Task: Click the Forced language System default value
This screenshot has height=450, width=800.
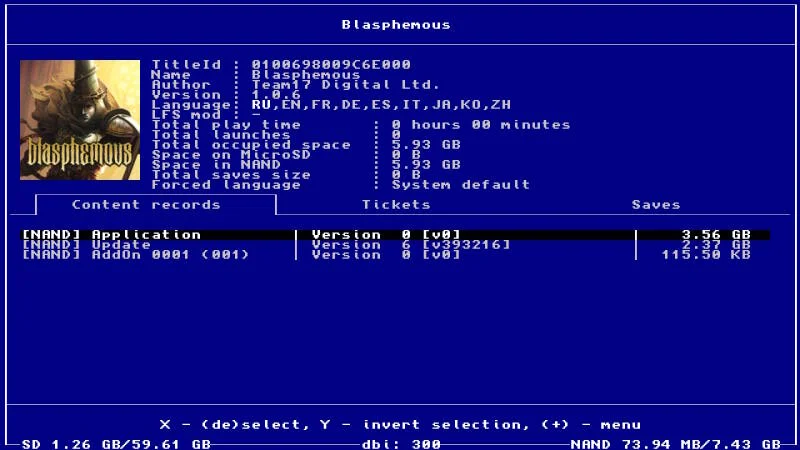Action: coord(460,185)
